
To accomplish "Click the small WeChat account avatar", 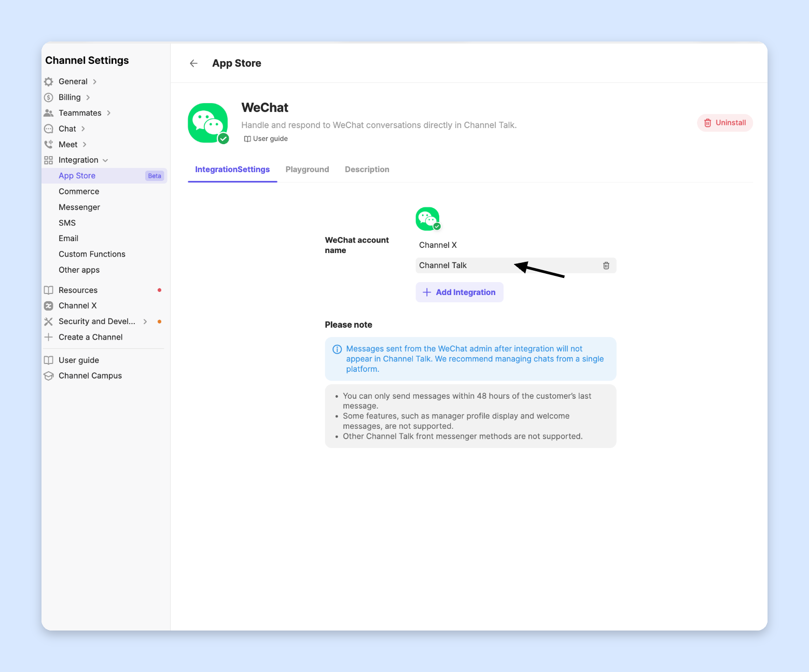I will [x=428, y=219].
